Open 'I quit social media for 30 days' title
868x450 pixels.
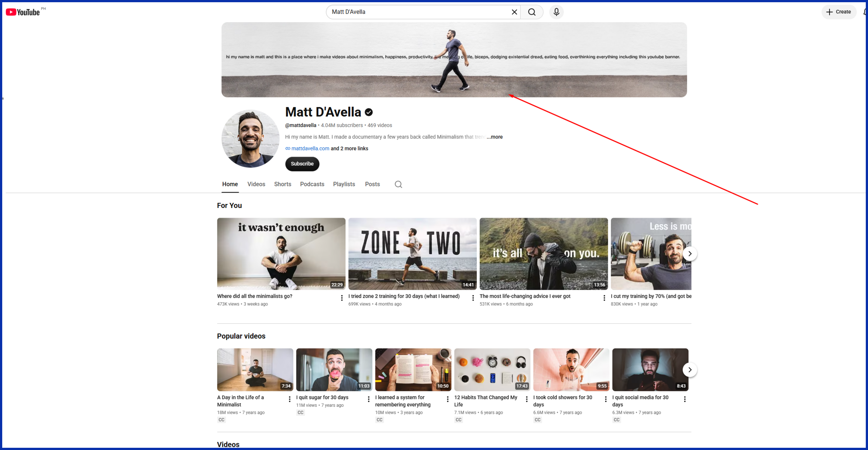point(640,401)
